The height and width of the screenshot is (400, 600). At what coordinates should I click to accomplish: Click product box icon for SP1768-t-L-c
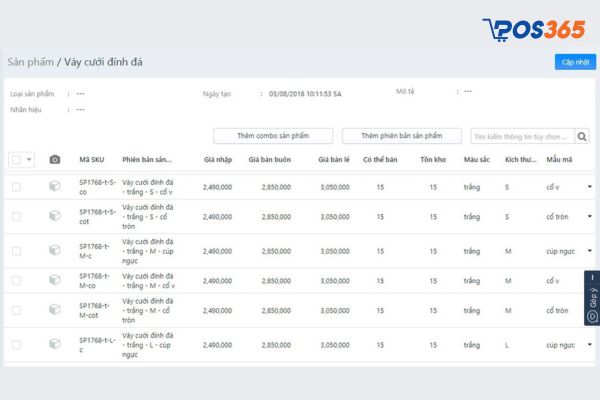point(55,344)
